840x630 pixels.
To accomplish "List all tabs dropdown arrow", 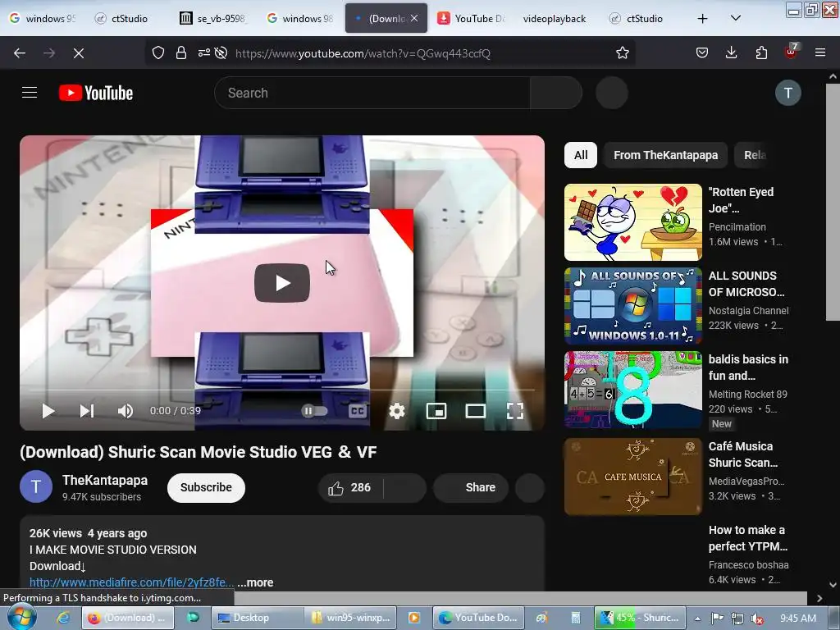I will pyautogui.click(x=736, y=18).
